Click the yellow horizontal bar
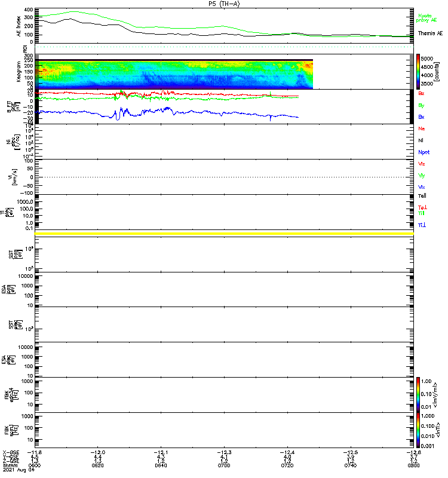448x478 pixels. coord(224,234)
